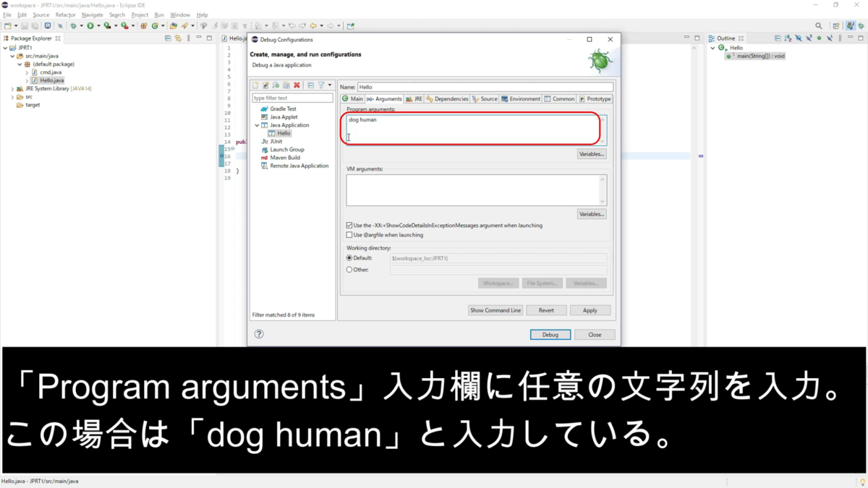Expand the JRE System Library node
Viewport: 868px width, 488px height.
(12, 89)
